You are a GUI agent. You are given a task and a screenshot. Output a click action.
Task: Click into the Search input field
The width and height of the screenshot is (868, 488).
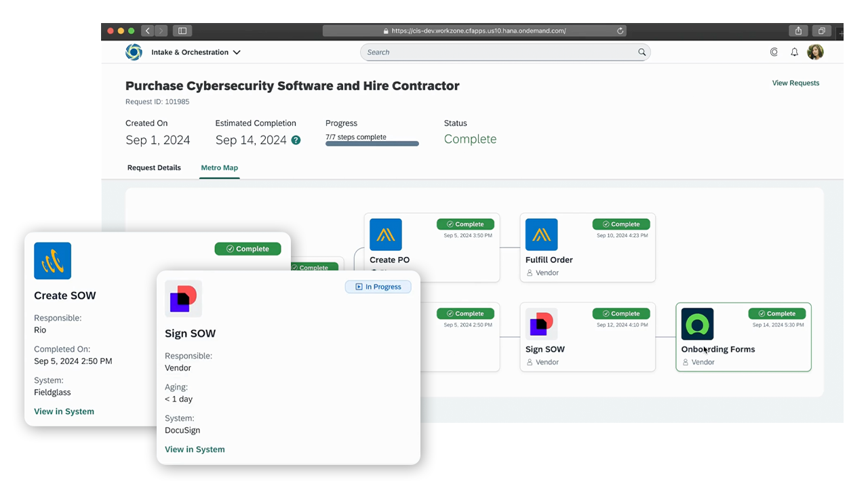tap(498, 52)
